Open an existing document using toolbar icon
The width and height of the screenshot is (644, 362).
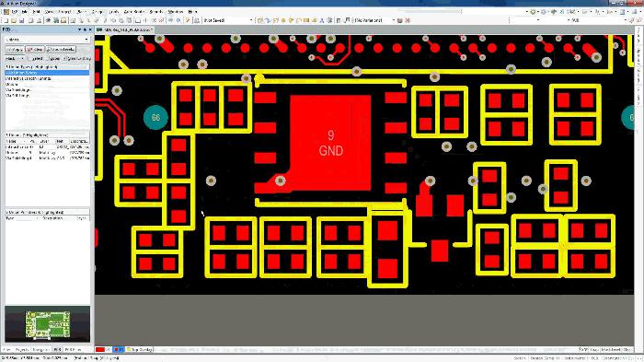[x=14, y=20]
